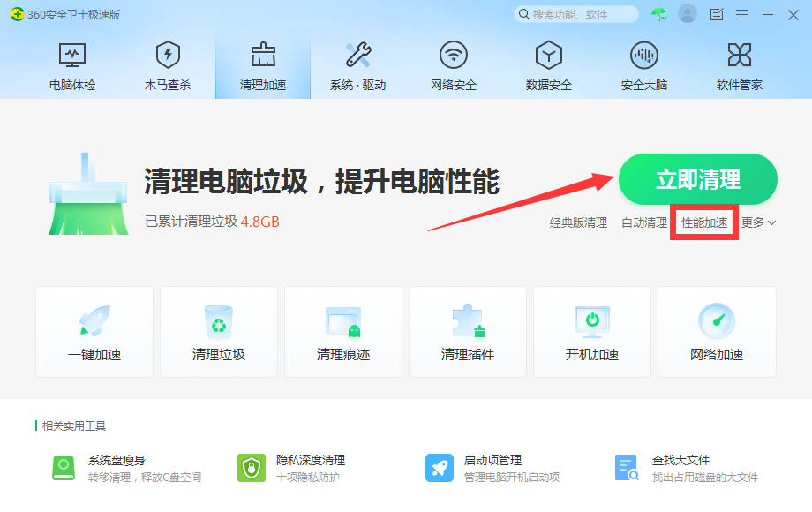The height and width of the screenshot is (512, 812).
Task: Switch to the 木马查杀 tab
Action: (168, 66)
